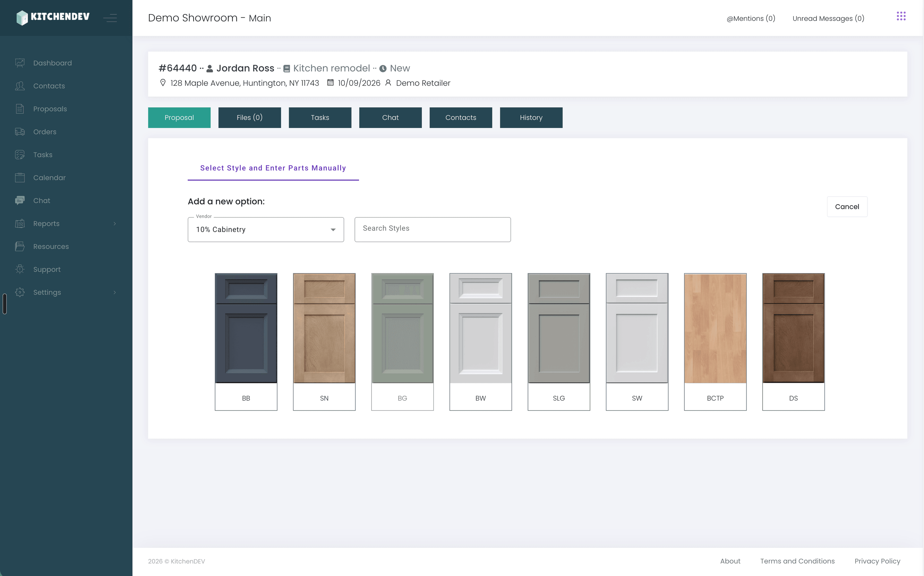Click the Contacts sidebar icon
The width and height of the screenshot is (924, 576).
click(x=20, y=86)
